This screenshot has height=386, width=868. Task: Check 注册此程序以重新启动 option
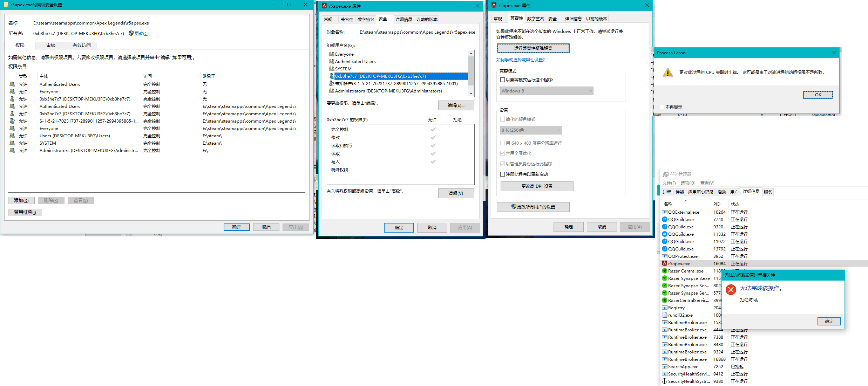click(x=502, y=174)
